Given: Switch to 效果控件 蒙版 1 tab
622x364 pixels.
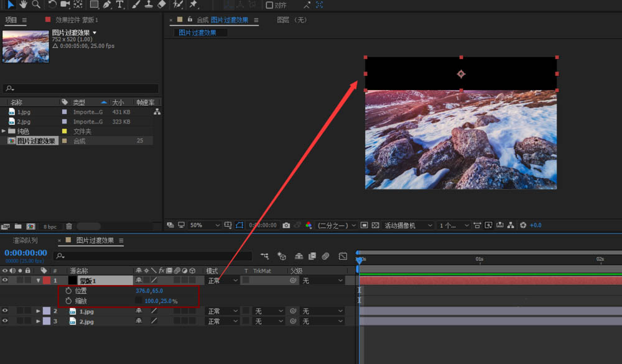Looking at the screenshot, I should click(x=77, y=20).
